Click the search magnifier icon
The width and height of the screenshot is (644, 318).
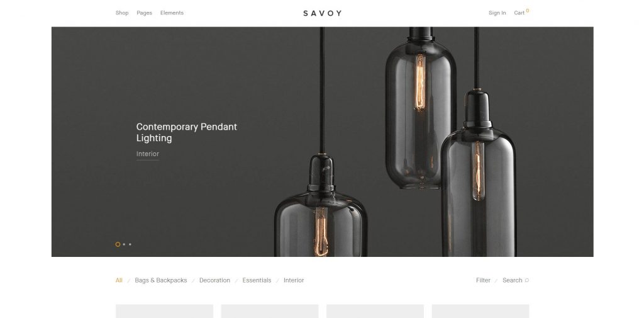[x=527, y=280]
